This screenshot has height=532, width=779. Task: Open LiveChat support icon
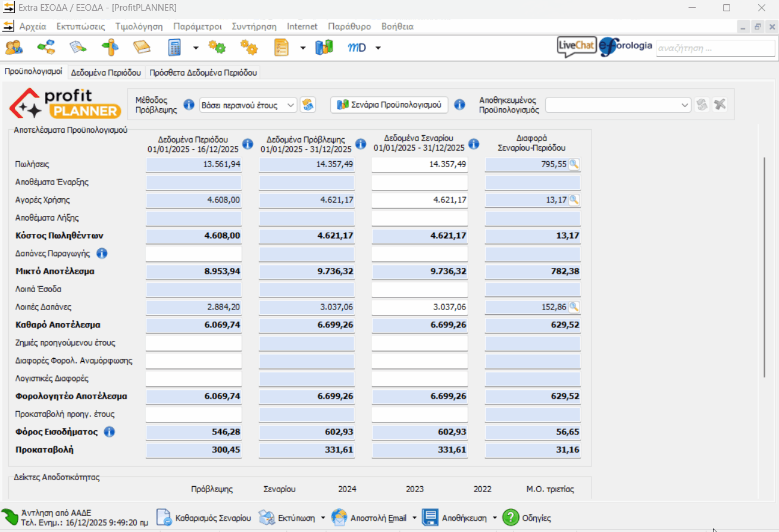576,48
